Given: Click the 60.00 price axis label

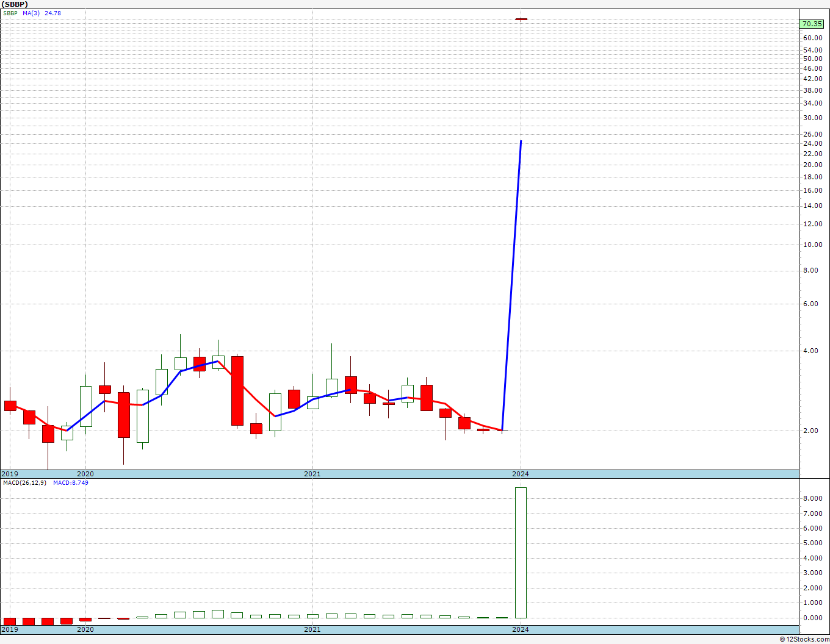Looking at the screenshot, I should tap(812, 37).
